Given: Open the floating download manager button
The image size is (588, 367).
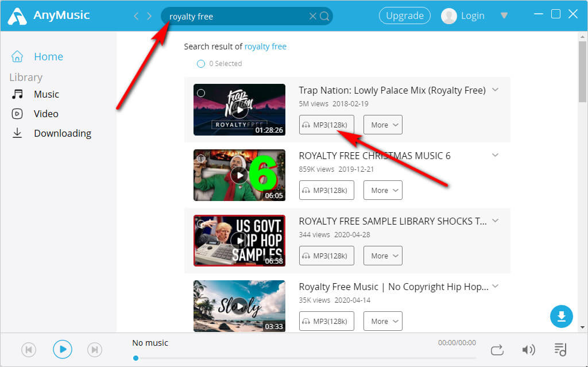Looking at the screenshot, I should pyautogui.click(x=561, y=316).
